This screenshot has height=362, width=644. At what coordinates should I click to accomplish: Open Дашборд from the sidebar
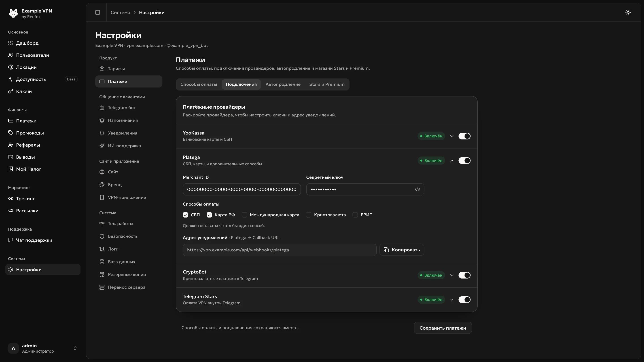(43, 43)
